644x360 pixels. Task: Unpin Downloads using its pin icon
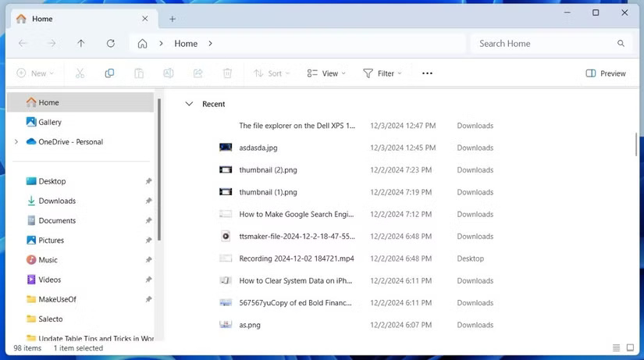point(148,201)
